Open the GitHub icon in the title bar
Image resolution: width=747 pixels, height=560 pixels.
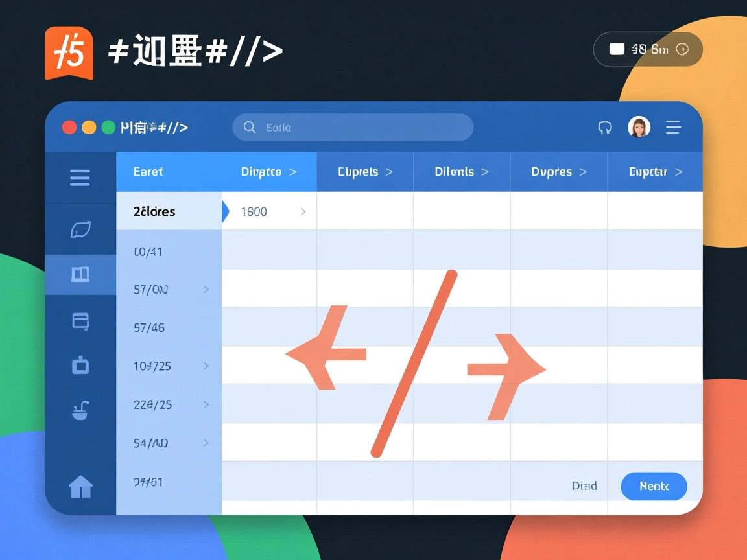pos(605,127)
